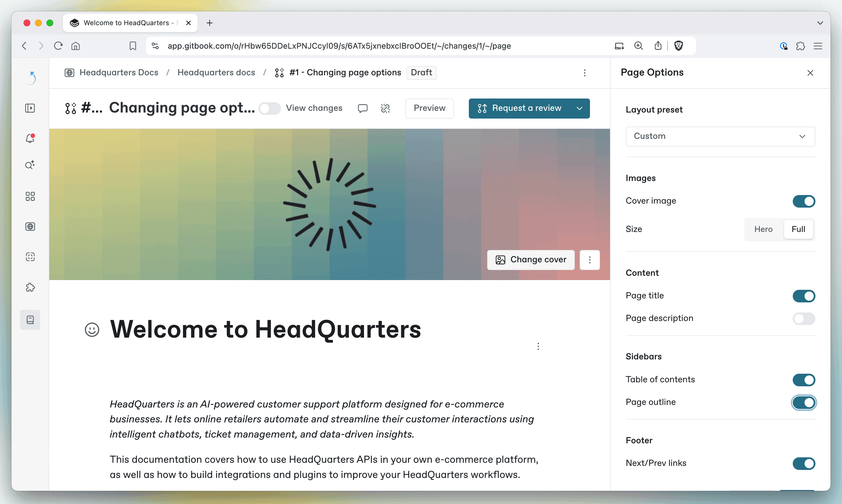This screenshot has width=842, height=504.
Task: Open the Layout preset Custom dropdown
Action: (x=720, y=136)
